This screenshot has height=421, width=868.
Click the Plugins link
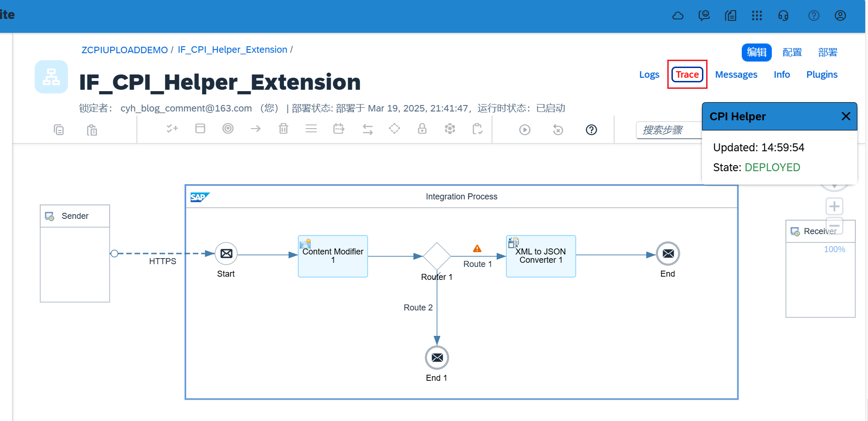pyautogui.click(x=821, y=74)
